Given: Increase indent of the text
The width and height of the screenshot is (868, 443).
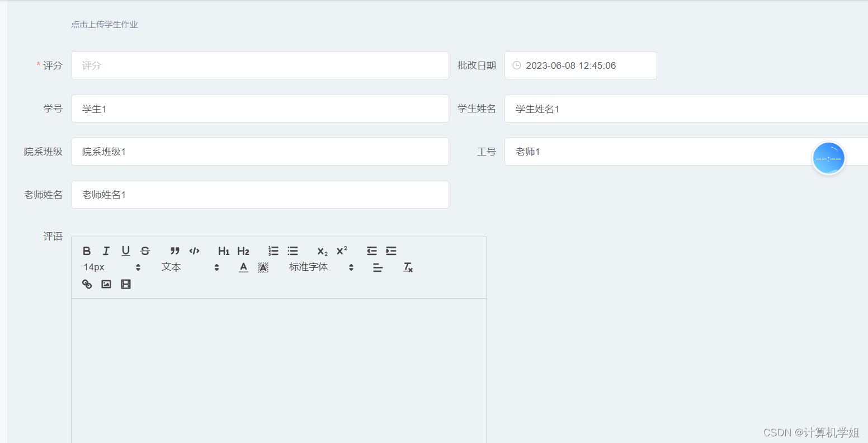Looking at the screenshot, I should tap(391, 251).
